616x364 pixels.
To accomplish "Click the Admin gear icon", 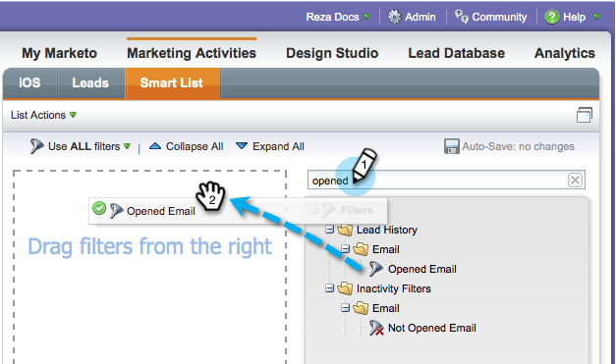I will coord(394,17).
